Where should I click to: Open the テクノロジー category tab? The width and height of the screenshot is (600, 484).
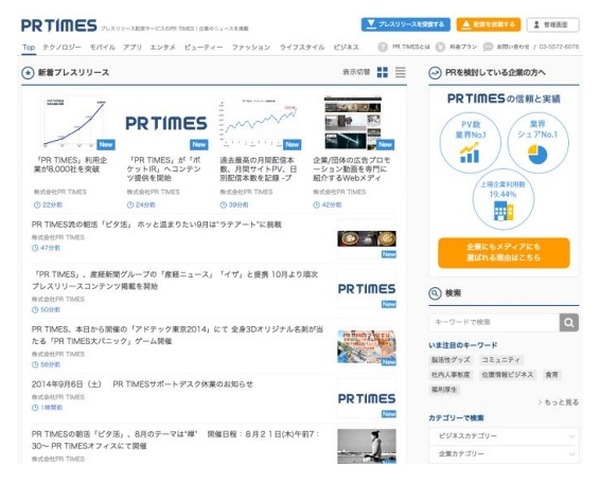click(x=62, y=47)
